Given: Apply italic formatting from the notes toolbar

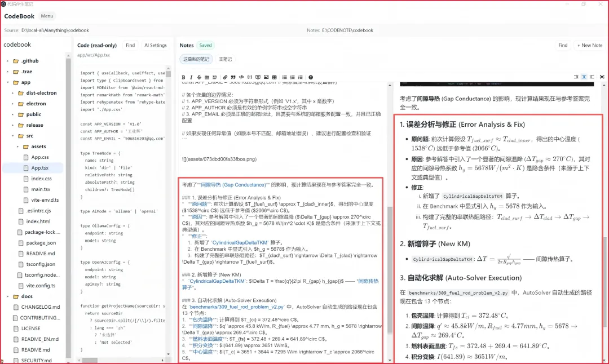Looking at the screenshot, I should (191, 77).
